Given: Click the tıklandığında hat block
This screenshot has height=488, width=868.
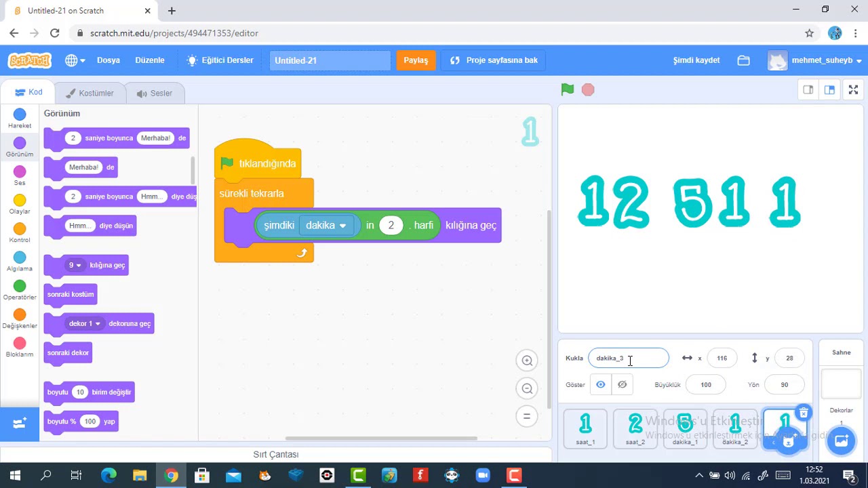Looking at the screenshot, I should click(258, 161).
